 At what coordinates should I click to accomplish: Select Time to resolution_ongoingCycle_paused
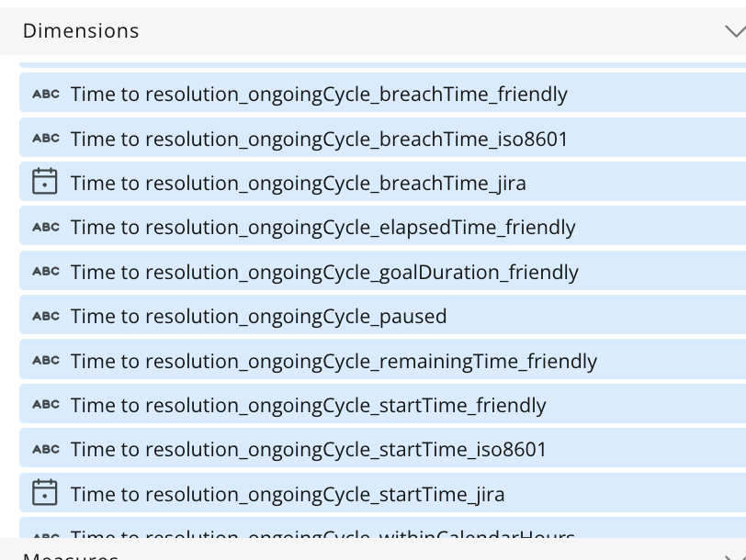click(382, 315)
